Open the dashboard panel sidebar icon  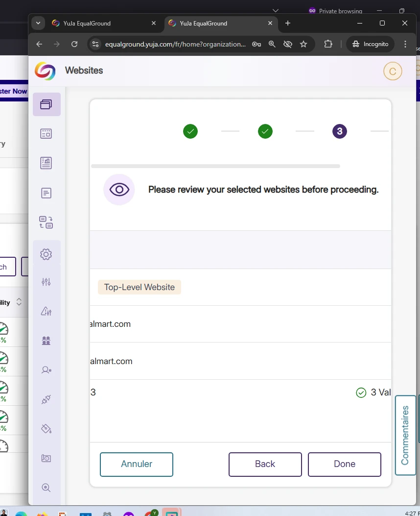click(46, 134)
